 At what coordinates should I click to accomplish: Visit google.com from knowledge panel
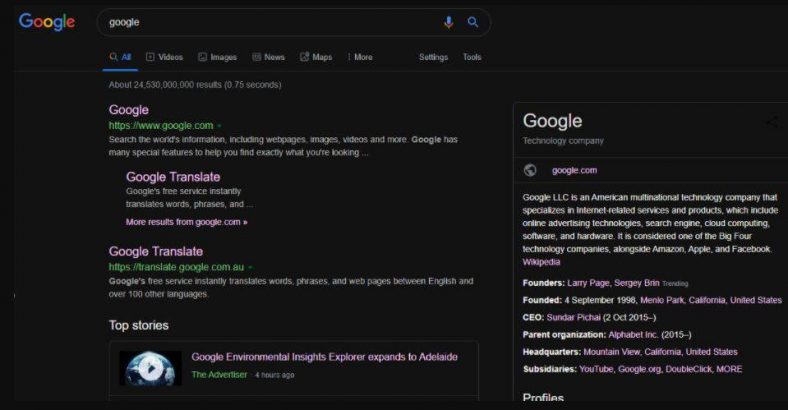tap(574, 170)
